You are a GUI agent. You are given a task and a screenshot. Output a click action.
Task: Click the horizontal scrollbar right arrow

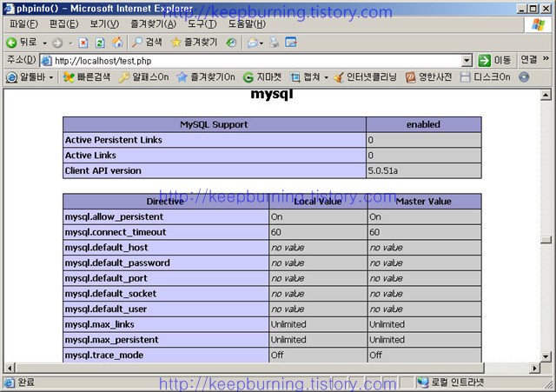(x=535, y=368)
